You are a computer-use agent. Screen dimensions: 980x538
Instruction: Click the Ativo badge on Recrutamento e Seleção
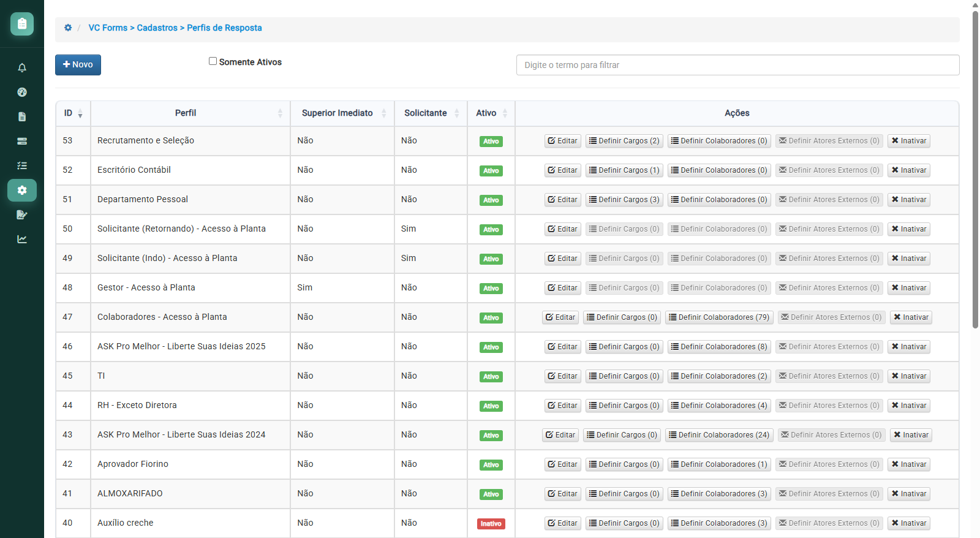coord(491,142)
